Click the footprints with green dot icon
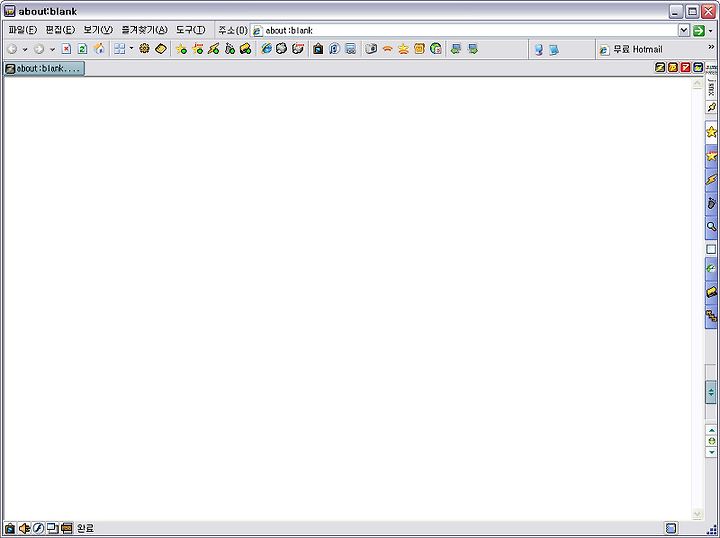 pyautogui.click(x=230, y=49)
